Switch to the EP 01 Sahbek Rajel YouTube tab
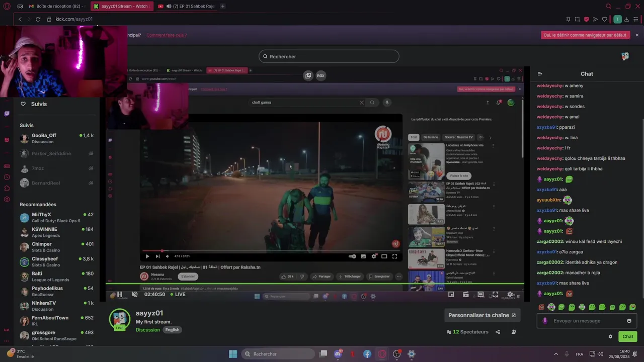This screenshot has width=644, height=362. click(186, 6)
